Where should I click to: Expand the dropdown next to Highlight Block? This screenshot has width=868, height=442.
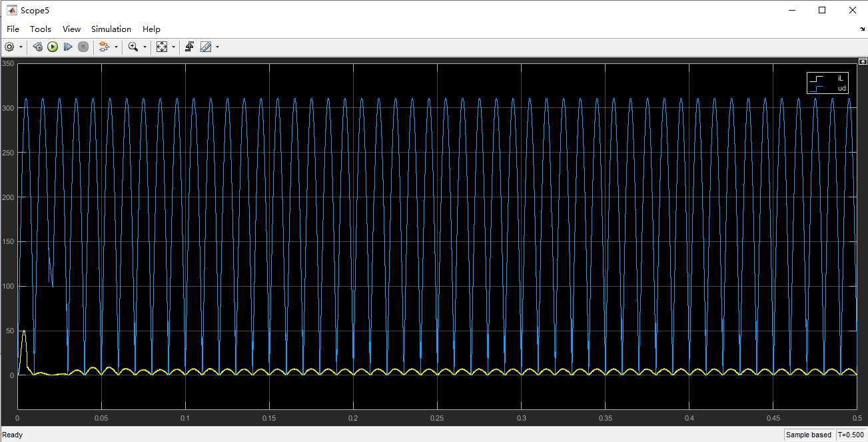[x=116, y=47]
